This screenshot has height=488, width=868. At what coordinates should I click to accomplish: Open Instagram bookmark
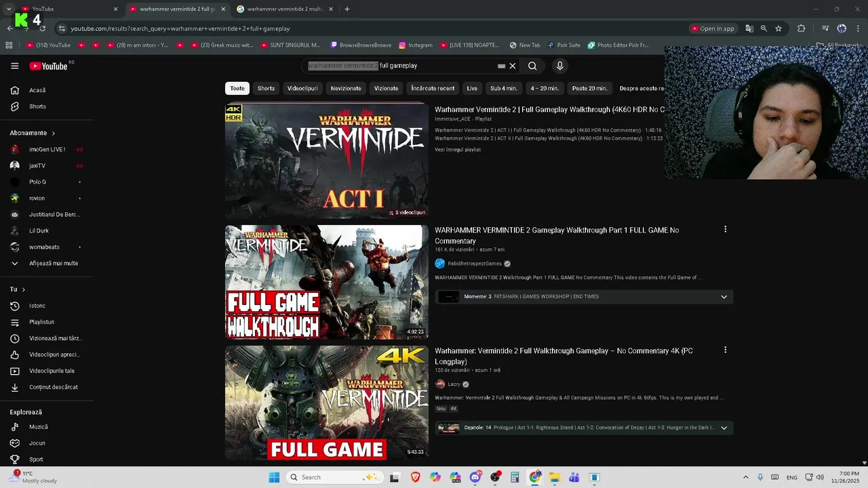(416, 45)
